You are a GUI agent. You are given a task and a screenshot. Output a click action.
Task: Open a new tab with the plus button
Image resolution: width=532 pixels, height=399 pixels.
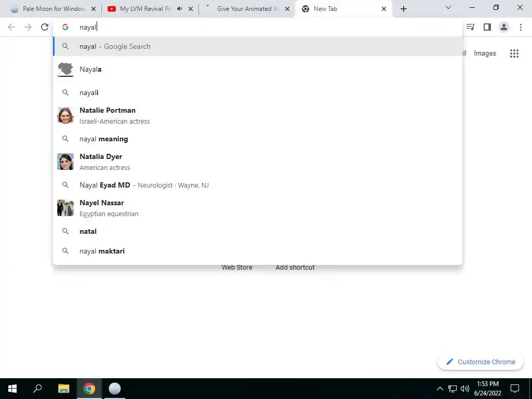(x=403, y=9)
